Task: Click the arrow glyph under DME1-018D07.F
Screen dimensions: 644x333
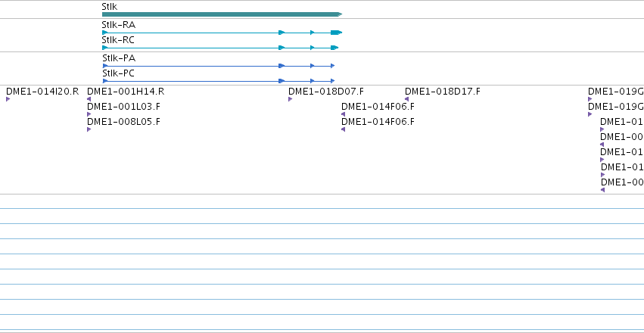Action: point(291,99)
